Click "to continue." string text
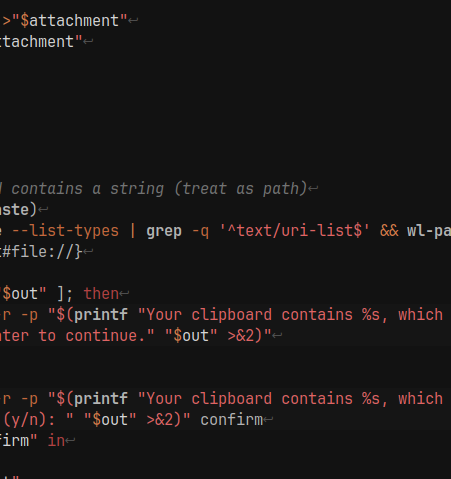451x479 pixels. coord(96,336)
